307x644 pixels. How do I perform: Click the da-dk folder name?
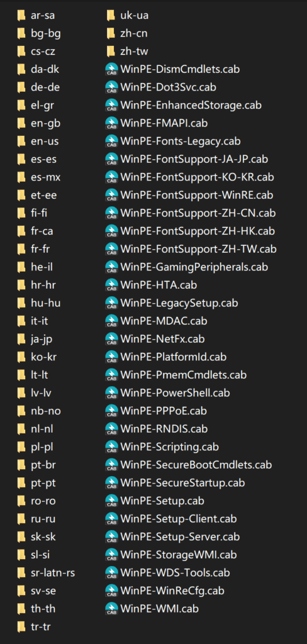(45, 69)
